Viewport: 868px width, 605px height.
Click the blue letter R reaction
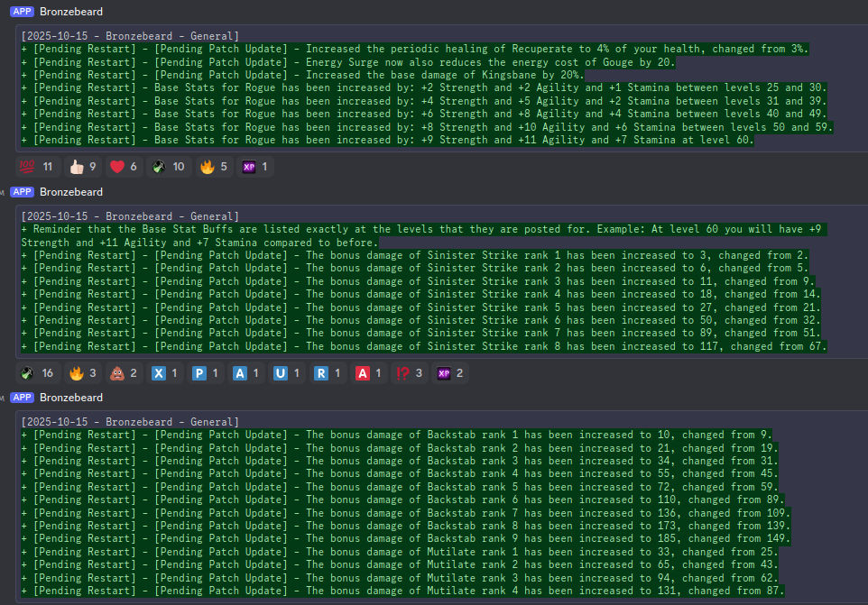point(328,373)
